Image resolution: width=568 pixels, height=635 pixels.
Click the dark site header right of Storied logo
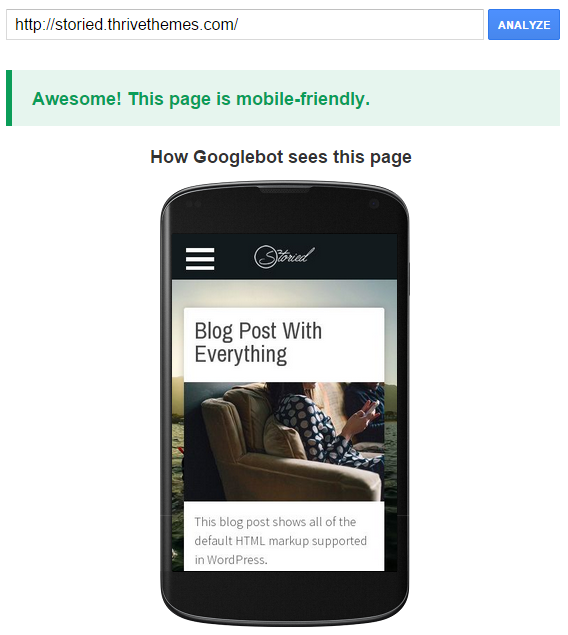click(356, 257)
